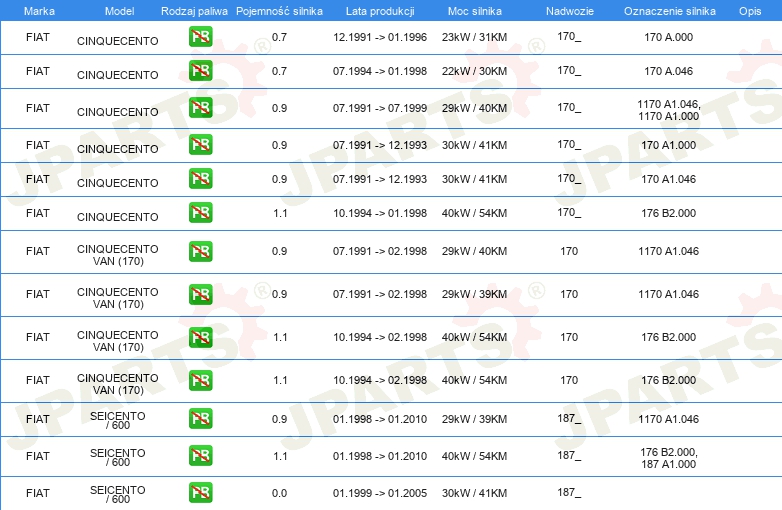
Task: Click the Marka column header
Action: (x=39, y=11)
